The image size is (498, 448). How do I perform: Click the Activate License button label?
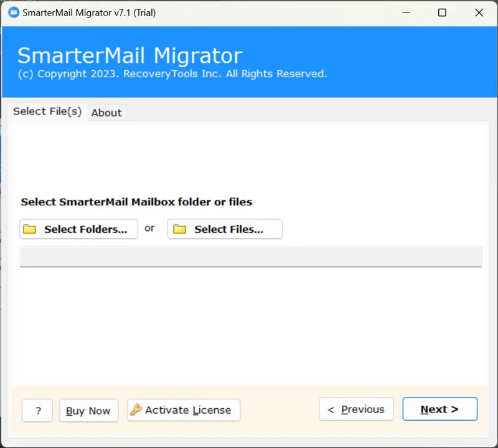point(188,410)
